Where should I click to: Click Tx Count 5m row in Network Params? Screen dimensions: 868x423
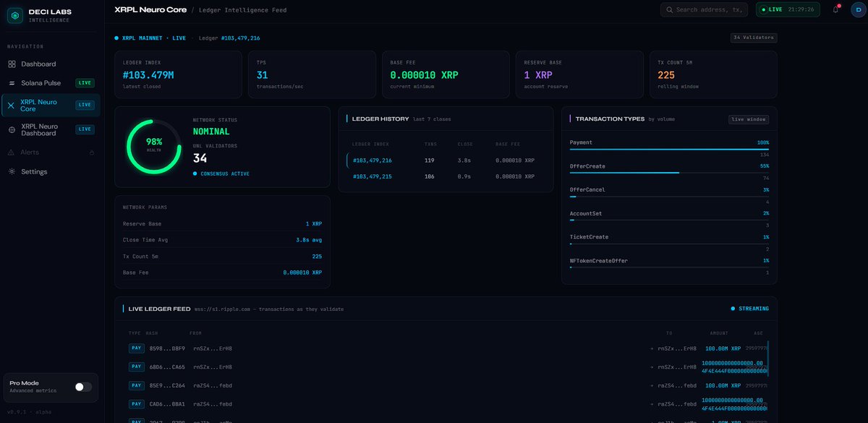[222, 256]
